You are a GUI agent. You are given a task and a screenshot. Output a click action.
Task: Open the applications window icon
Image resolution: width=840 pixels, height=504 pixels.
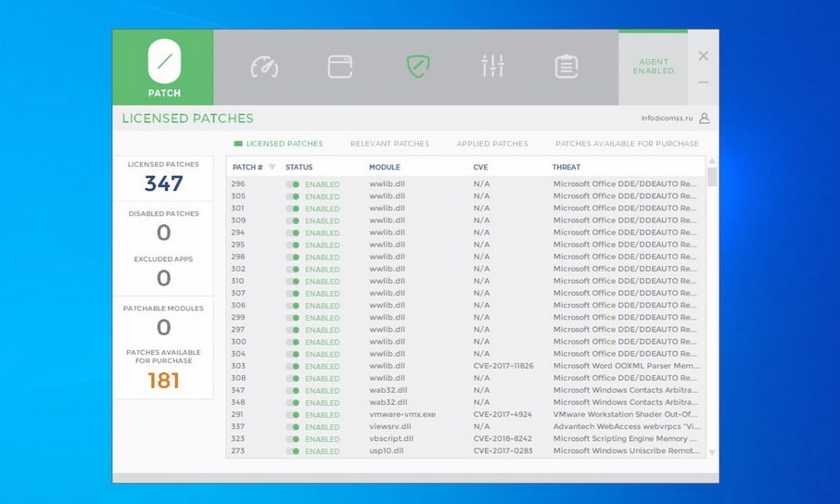point(340,67)
